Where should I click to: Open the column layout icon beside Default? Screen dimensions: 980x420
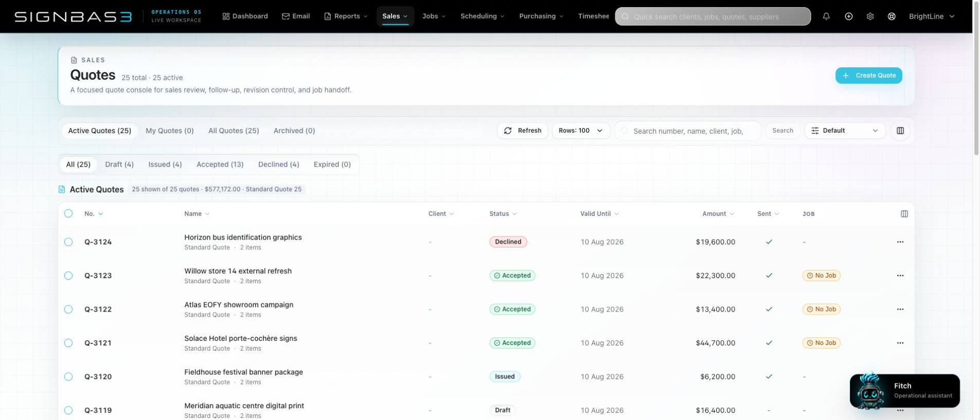tap(900, 131)
